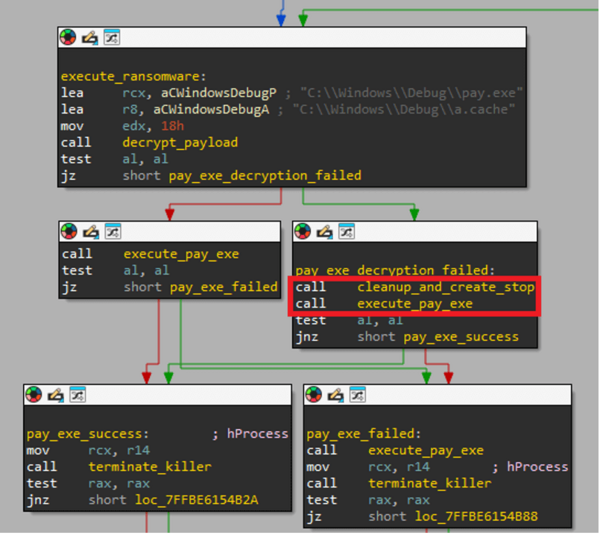Screen dimensions: 600x541
Task: Click group nodes icon on pay_exe_decryption_failed block
Action: point(345,232)
